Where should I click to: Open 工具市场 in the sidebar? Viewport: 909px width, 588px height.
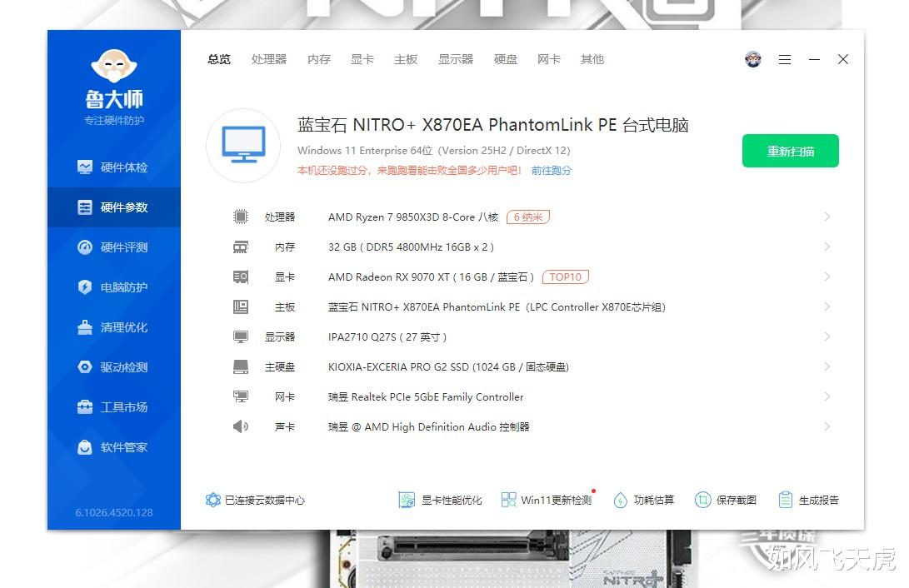click(x=113, y=407)
